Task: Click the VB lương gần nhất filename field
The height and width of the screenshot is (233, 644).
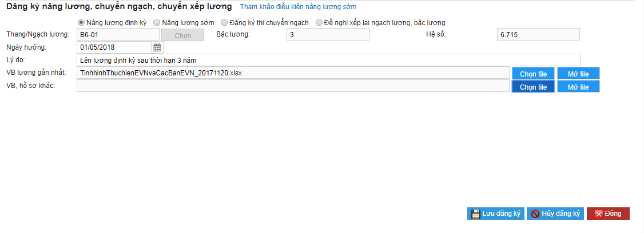Action: pyautogui.click(x=293, y=73)
